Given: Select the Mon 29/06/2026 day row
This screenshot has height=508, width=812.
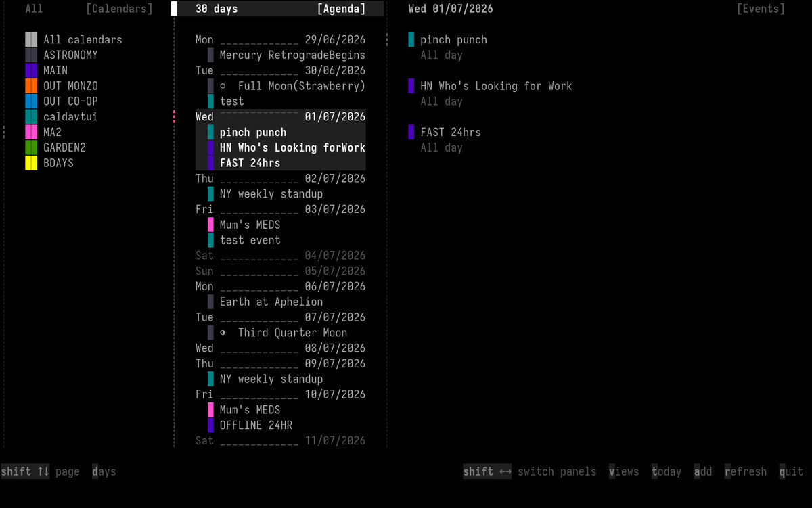Looking at the screenshot, I should [x=280, y=40].
